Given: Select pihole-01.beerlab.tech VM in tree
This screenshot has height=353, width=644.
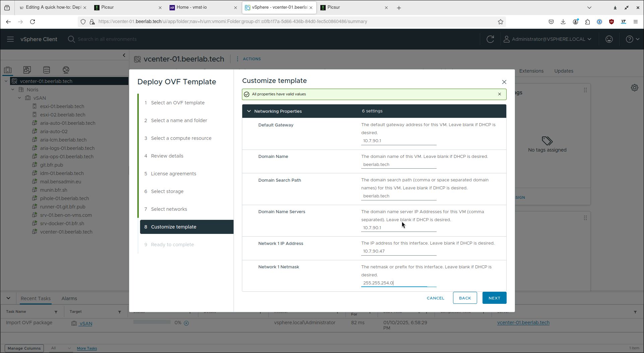Looking at the screenshot, I should (x=64, y=198).
